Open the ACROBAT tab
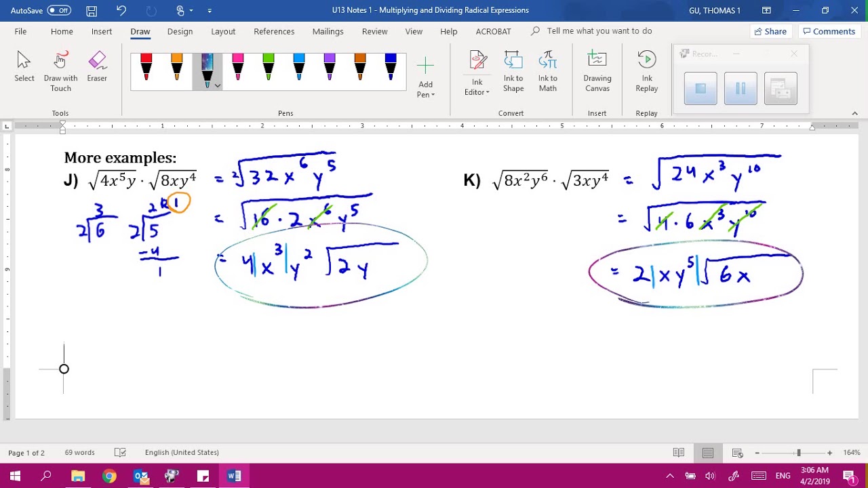Screen dimensions: 868x488 click(x=494, y=31)
